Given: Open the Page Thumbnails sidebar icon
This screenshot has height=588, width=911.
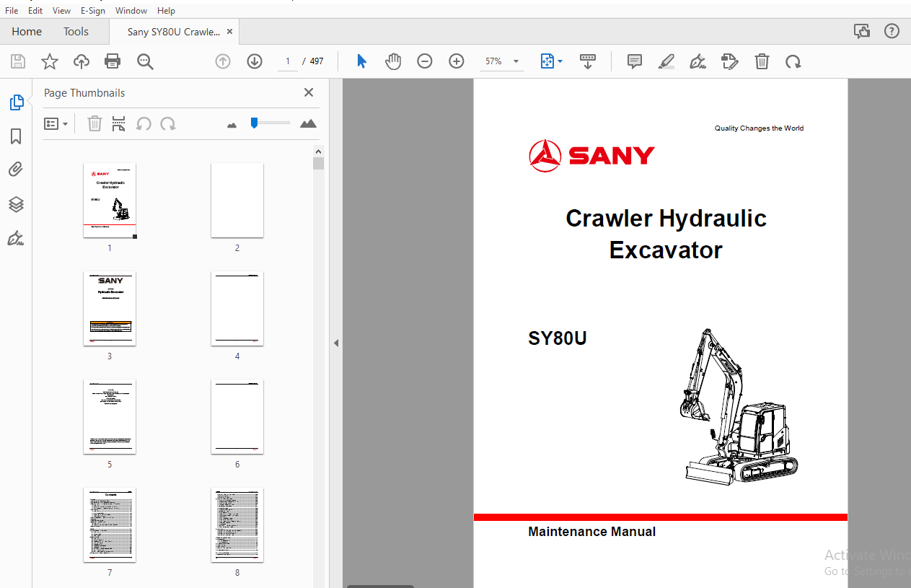Looking at the screenshot, I should click(17, 102).
